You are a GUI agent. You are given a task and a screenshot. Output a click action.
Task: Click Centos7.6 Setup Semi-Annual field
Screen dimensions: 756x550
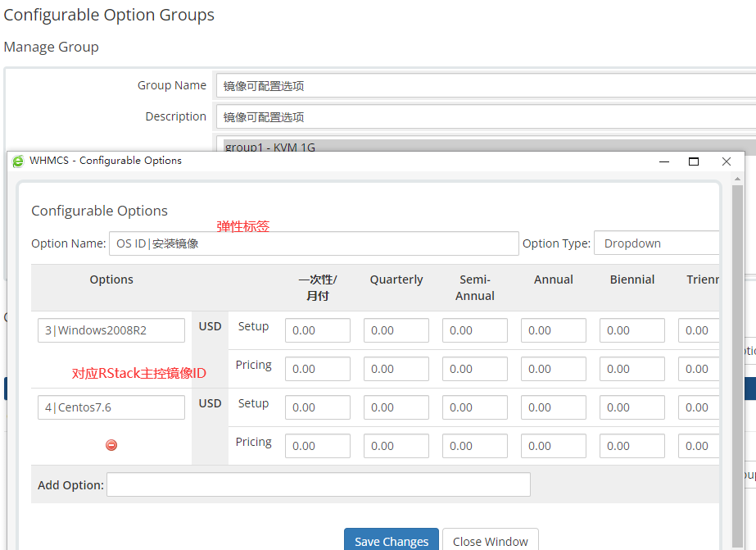475,407
